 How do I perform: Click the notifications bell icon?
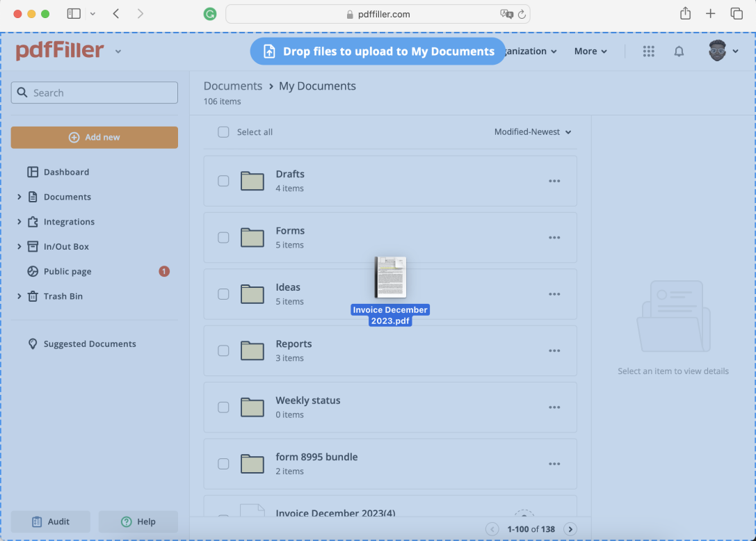click(679, 51)
